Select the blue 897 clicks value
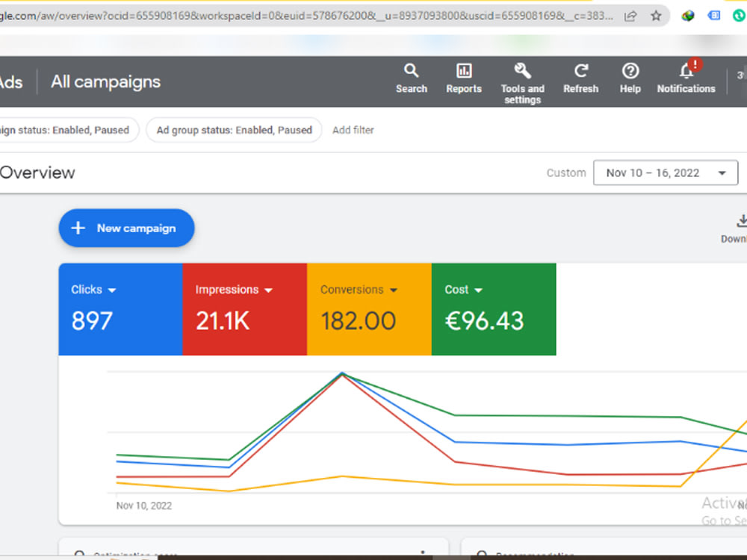 [92, 320]
